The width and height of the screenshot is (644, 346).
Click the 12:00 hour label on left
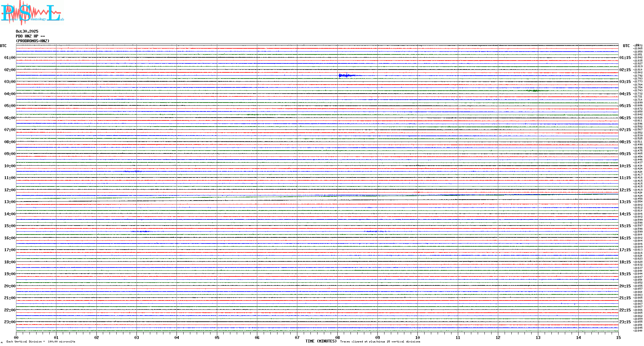click(10, 190)
